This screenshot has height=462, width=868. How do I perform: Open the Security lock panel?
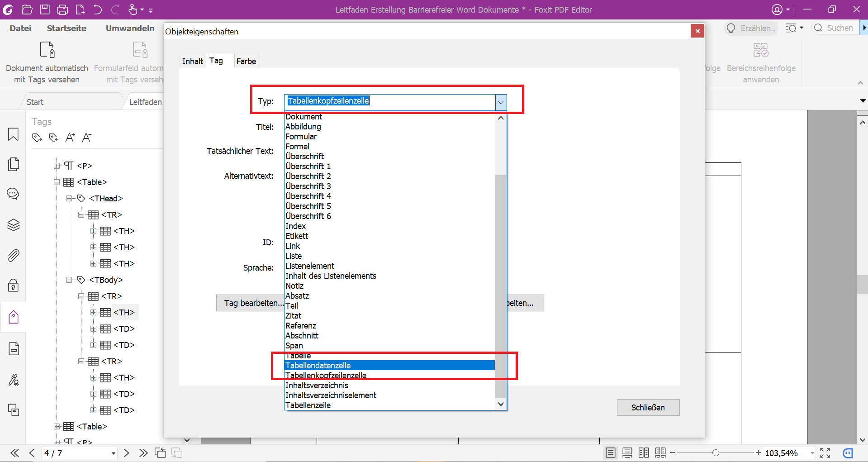click(x=13, y=286)
